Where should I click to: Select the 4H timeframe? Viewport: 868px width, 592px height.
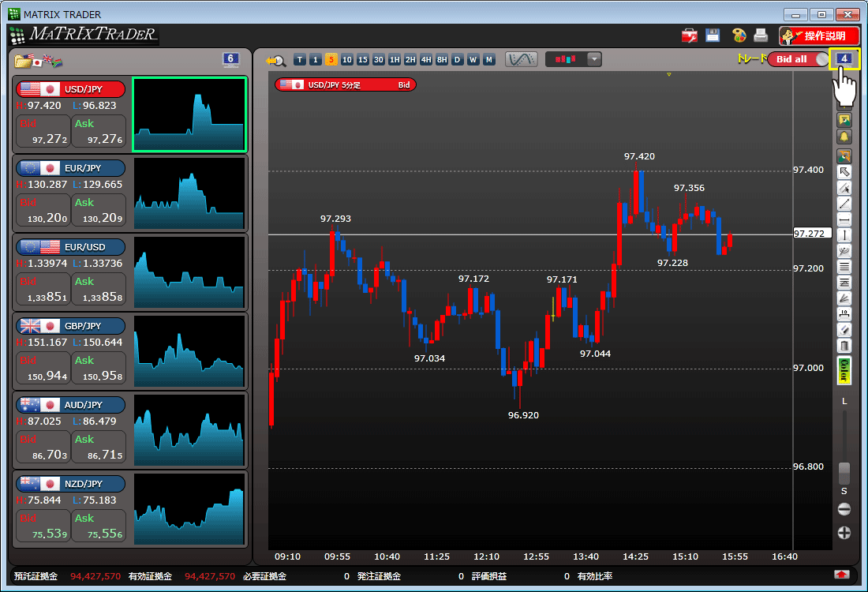tap(425, 60)
